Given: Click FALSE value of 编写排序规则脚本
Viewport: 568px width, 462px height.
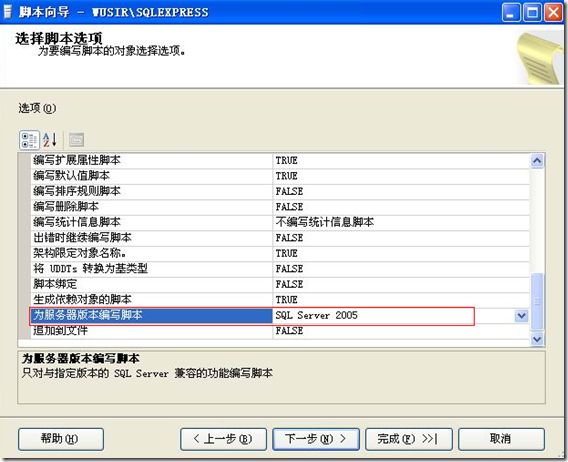Looking at the screenshot, I should click(x=401, y=192).
